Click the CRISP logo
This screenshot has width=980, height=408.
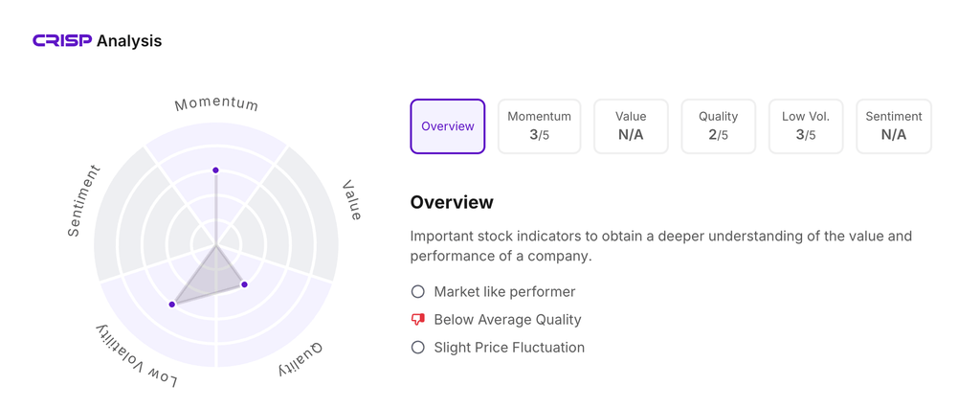[62, 40]
